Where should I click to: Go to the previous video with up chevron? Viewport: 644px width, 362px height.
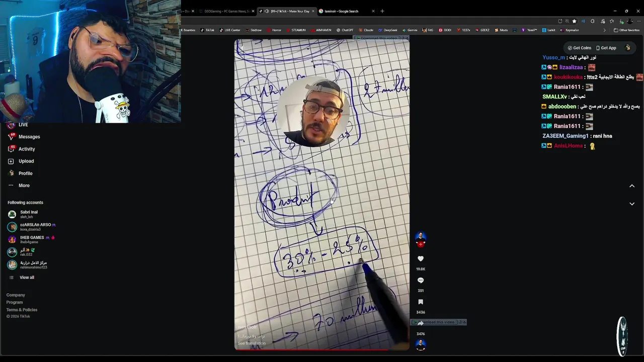(x=632, y=186)
